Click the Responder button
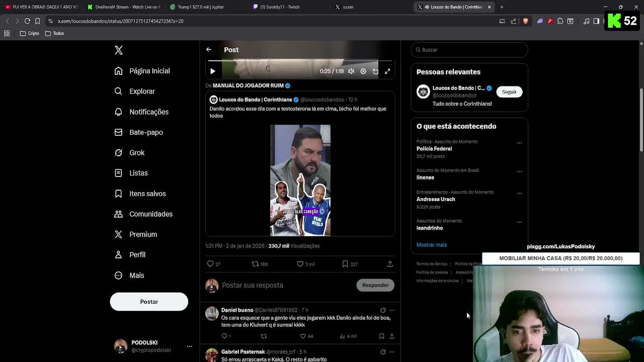The image size is (644, 362). coord(375,285)
